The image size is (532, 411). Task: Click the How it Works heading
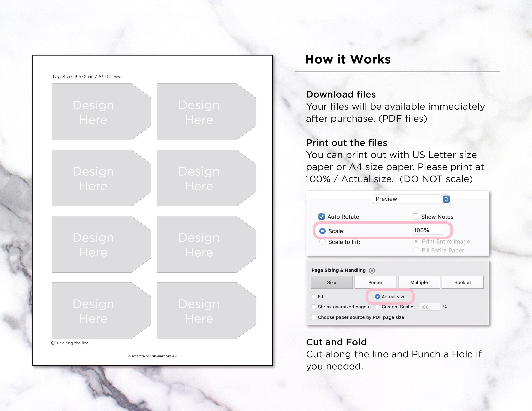(x=348, y=59)
